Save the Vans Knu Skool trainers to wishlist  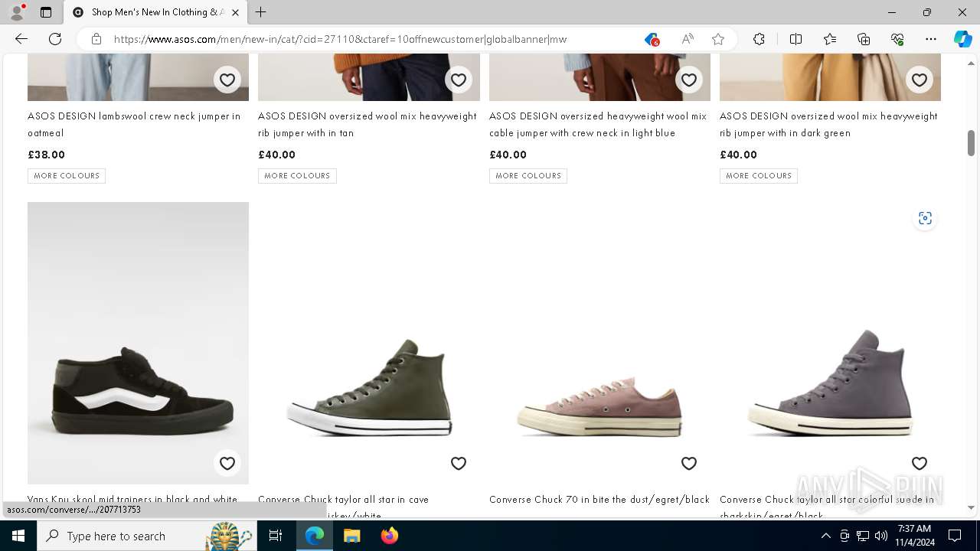click(x=227, y=463)
